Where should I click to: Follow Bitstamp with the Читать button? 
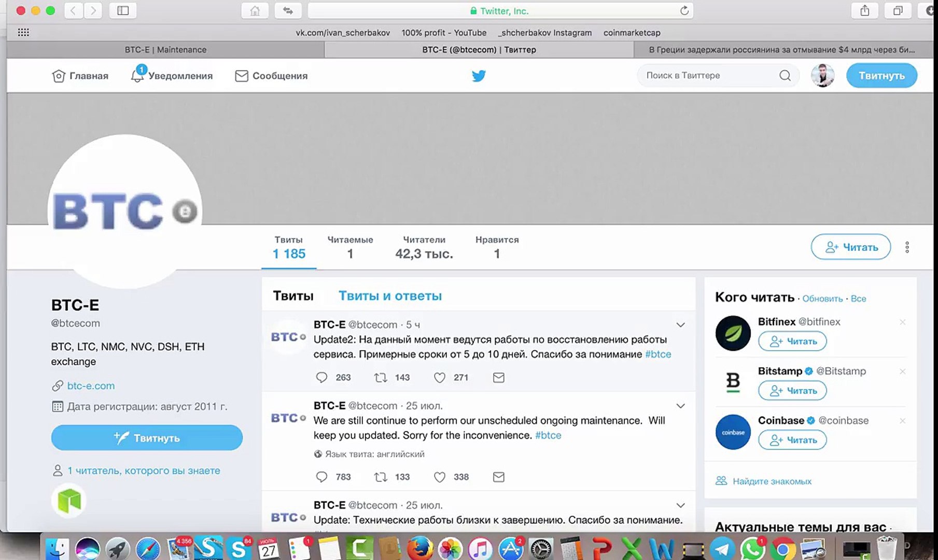coord(792,390)
